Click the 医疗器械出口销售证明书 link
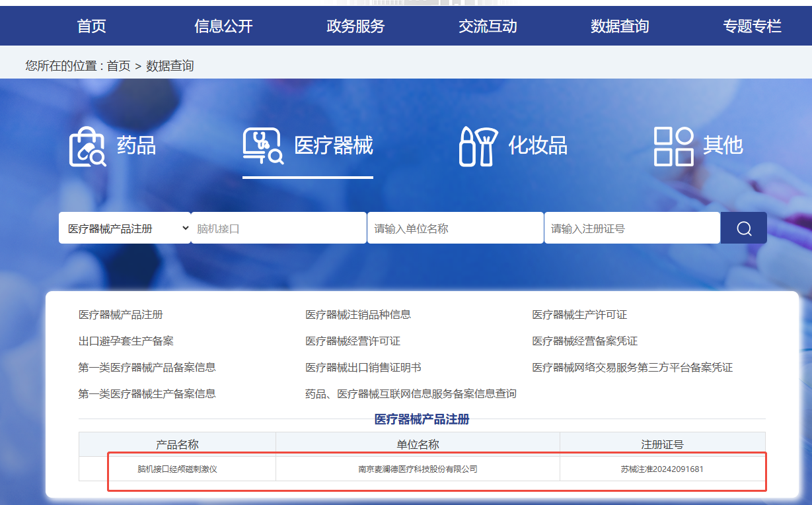Viewport: 812px width, 505px height. coord(363,367)
